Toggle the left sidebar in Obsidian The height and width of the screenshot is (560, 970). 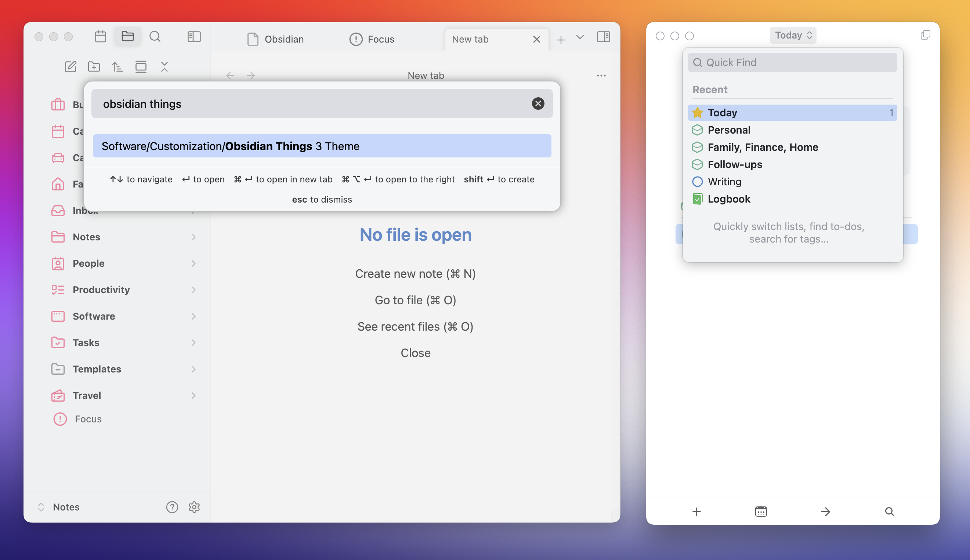(x=194, y=37)
